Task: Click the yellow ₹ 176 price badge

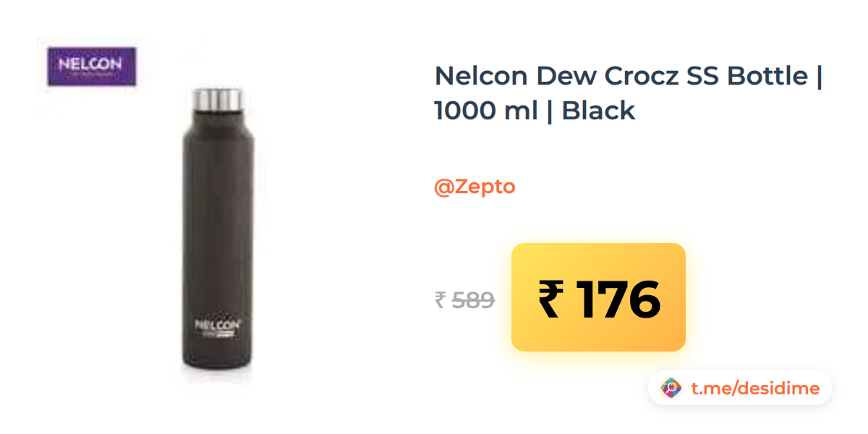Action: [598, 297]
